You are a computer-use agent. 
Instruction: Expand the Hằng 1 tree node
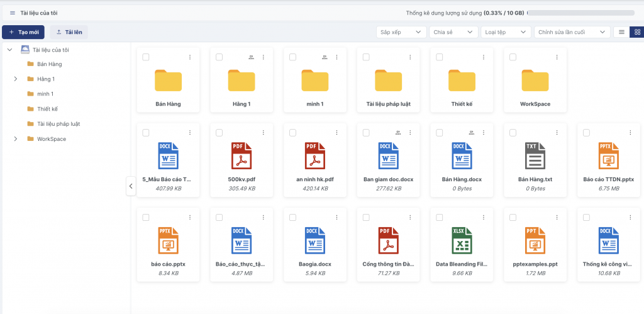pyautogui.click(x=15, y=79)
